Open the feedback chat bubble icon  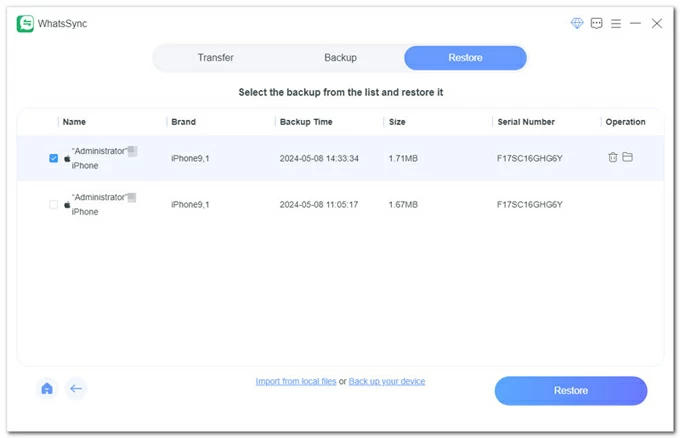[x=597, y=23]
